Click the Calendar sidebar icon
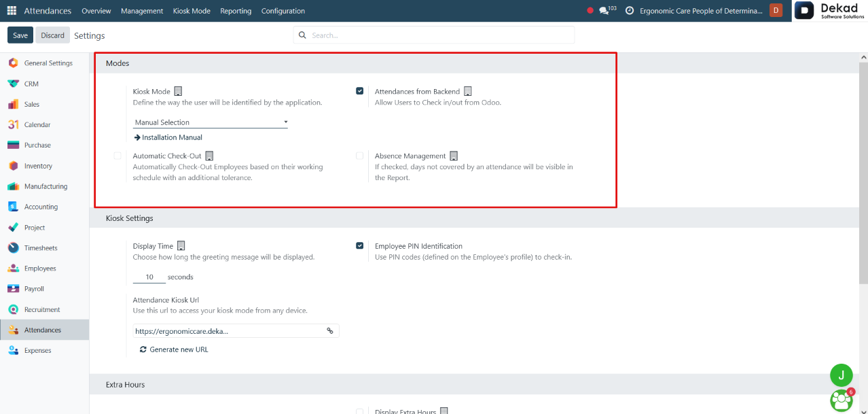This screenshot has height=414, width=868. point(13,124)
